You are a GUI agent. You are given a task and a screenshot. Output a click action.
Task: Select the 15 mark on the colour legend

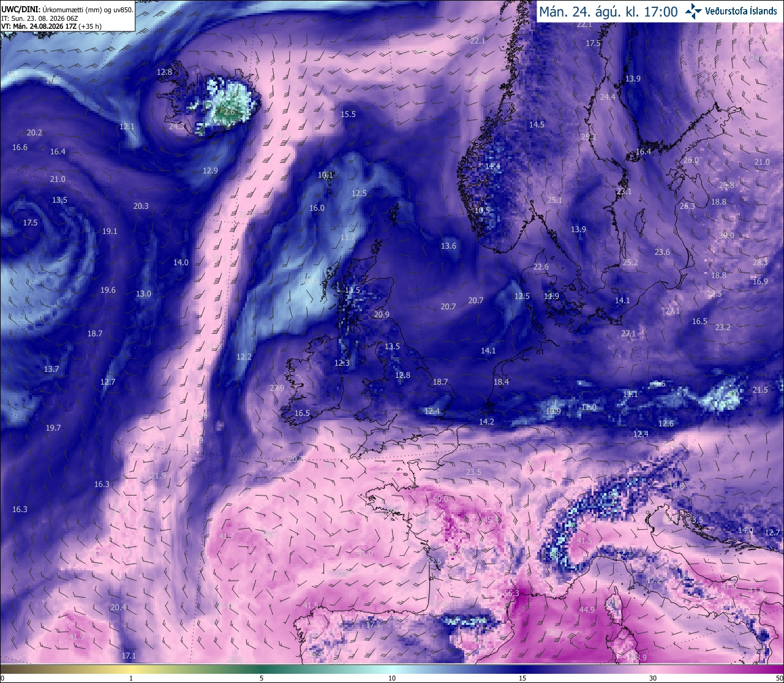[522, 677]
